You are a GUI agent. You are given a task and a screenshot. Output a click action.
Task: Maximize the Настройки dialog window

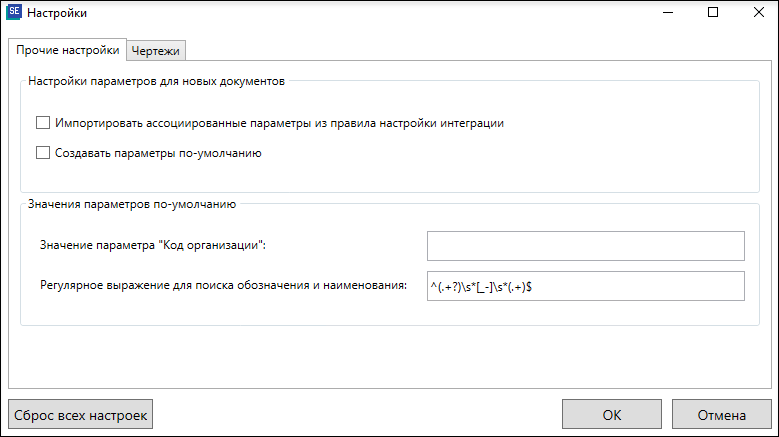(713, 12)
